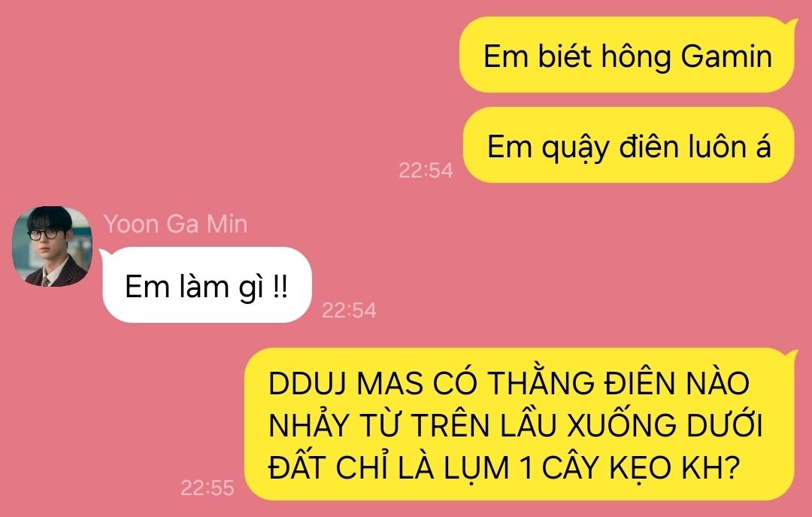Click the exclamation marks in "Em làm gì !!"
This screenshot has height=517, width=812.
coord(280,287)
